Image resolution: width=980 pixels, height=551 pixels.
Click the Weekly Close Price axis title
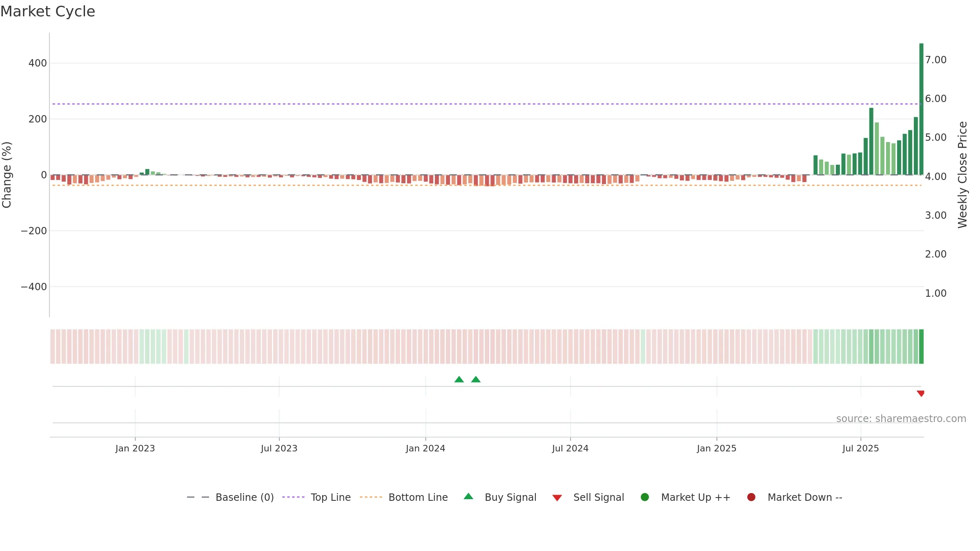[962, 175]
